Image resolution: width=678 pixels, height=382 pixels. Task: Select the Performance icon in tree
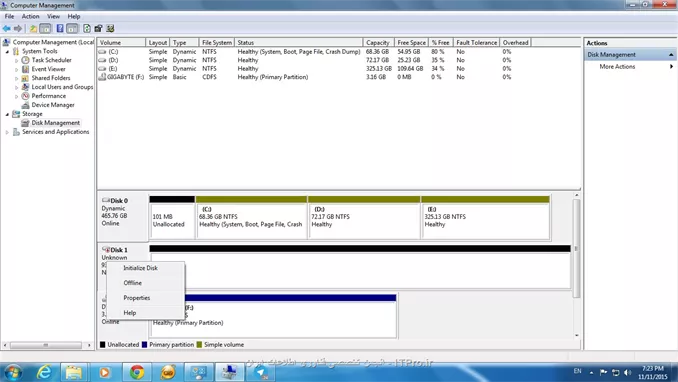pos(26,96)
